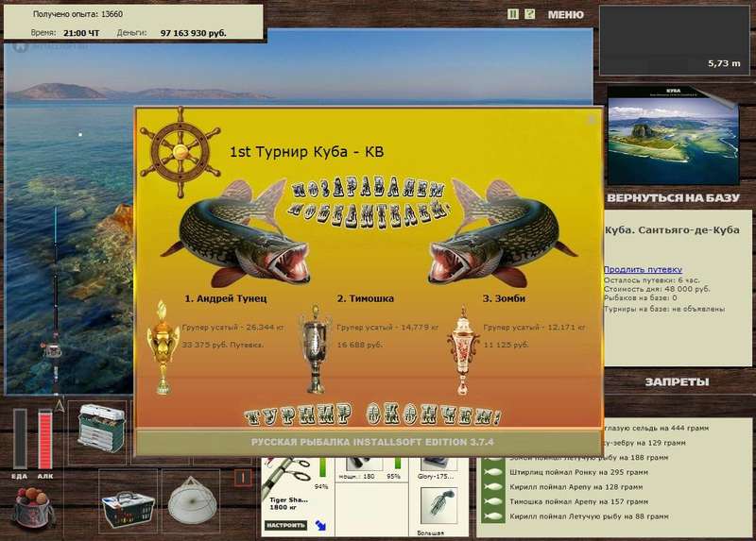Viewport: 756px width, 541px height.
Task: Click the money value 97 163 930 руб.
Action: click(194, 33)
